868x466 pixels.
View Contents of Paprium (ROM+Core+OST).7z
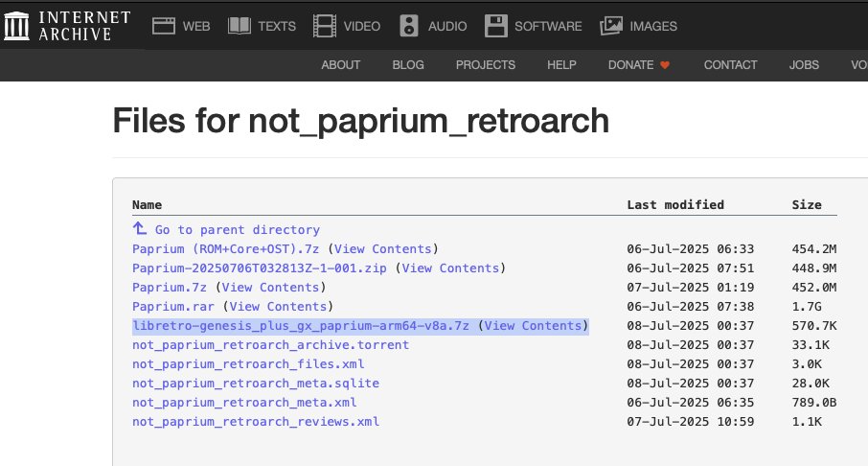tap(383, 248)
